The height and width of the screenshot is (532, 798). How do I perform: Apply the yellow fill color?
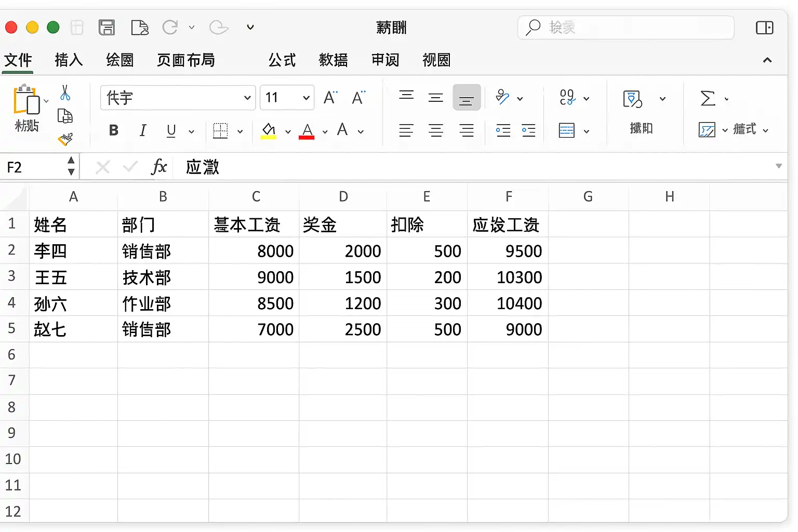[x=268, y=130]
